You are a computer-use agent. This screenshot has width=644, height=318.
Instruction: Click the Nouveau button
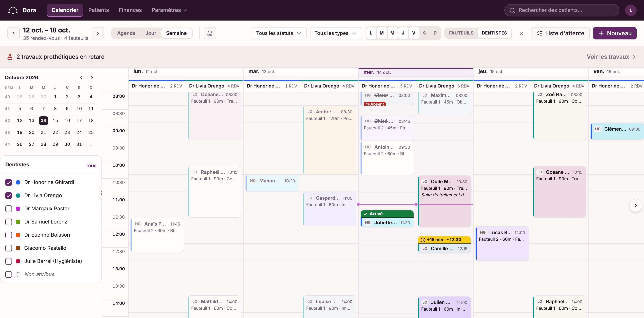(615, 33)
